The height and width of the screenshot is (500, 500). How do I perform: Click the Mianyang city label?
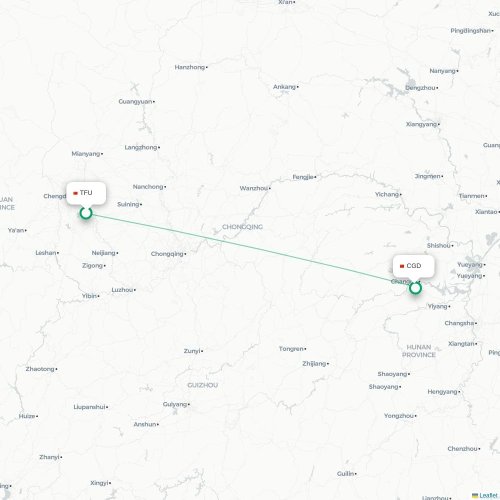pyautogui.click(x=86, y=154)
